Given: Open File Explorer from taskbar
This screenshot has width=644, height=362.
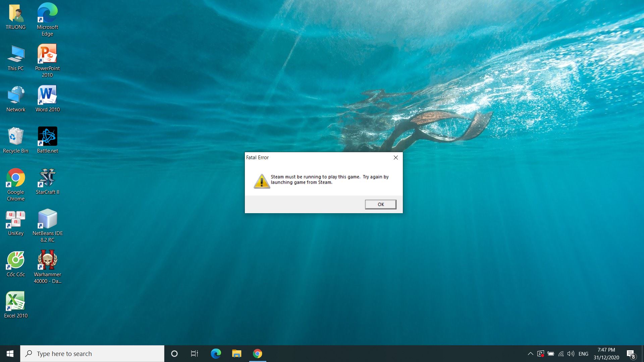Looking at the screenshot, I should coord(236,354).
